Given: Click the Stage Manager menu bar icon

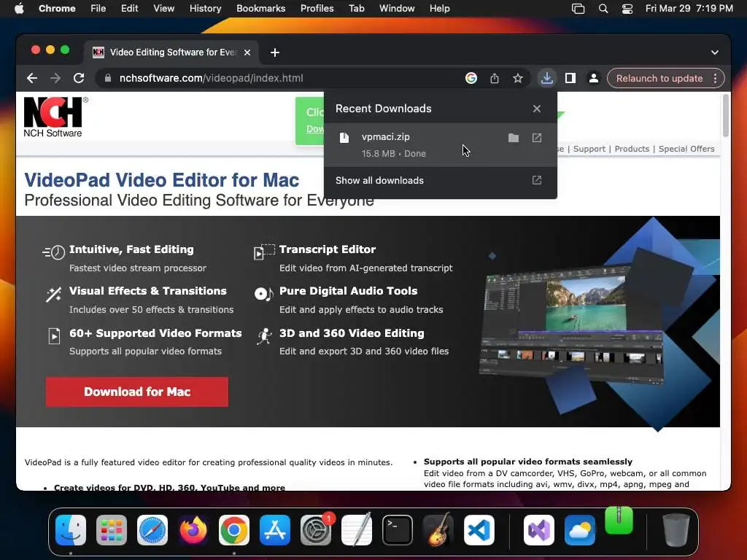Looking at the screenshot, I should pos(578,9).
